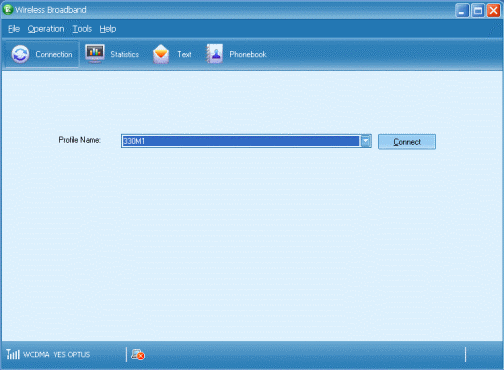Viewport: 504px width, 370px height.
Task: Open the Tools menu
Action: pyautogui.click(x=82, y=29)
